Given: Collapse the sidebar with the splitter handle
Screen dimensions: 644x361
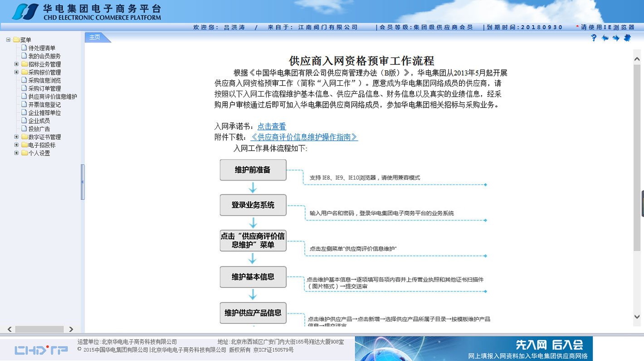Looking at the screenshot, I should [x=83, y=182].
